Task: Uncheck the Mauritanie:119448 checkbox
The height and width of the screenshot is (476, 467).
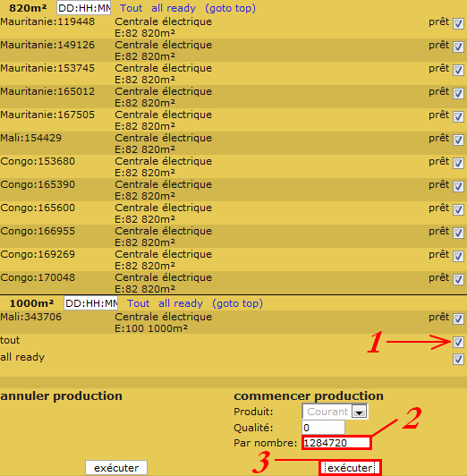Action: tap(458, 23)
